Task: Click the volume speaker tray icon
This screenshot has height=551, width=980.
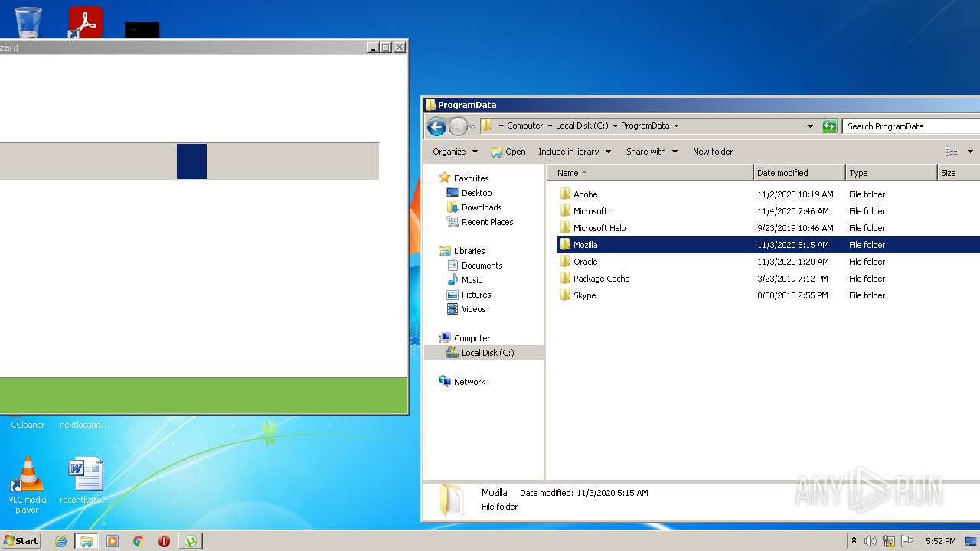Action: click(871, 541)
